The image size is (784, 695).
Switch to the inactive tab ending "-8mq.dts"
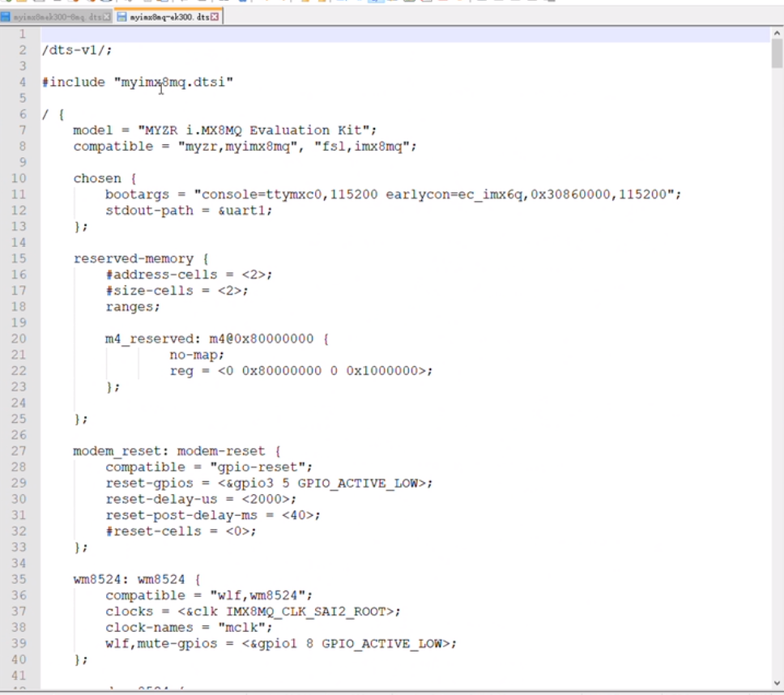coord(57,17)
